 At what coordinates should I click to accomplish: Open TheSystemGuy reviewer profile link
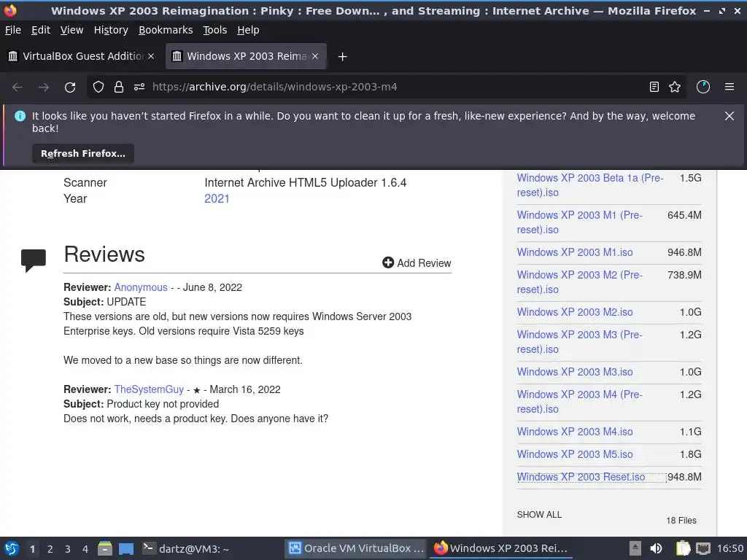[149, 389]
